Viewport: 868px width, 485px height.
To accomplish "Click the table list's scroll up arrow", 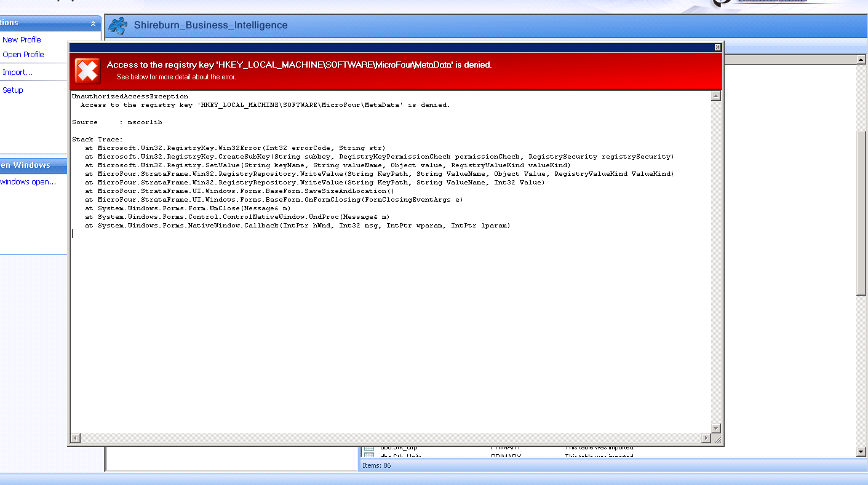I will click(x=861, y=60).
